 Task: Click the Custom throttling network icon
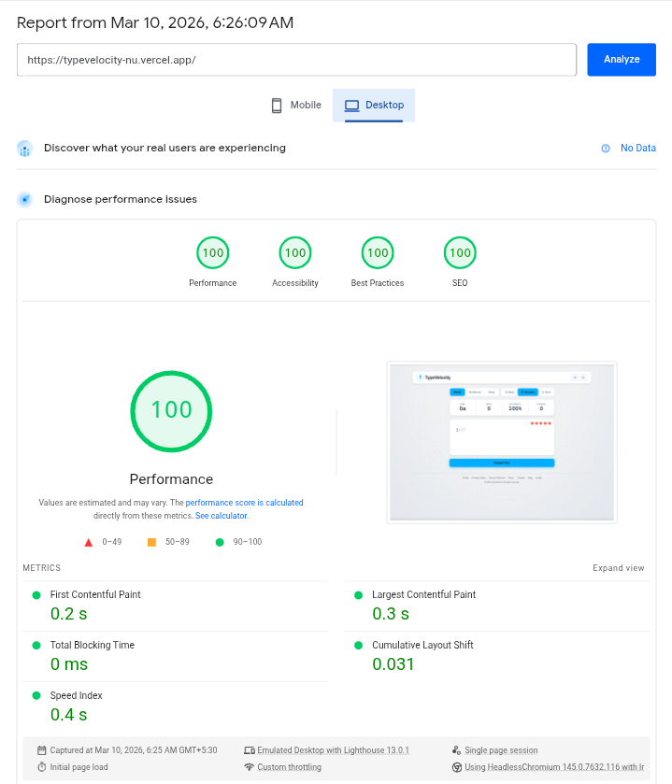[x=249, y=767]
